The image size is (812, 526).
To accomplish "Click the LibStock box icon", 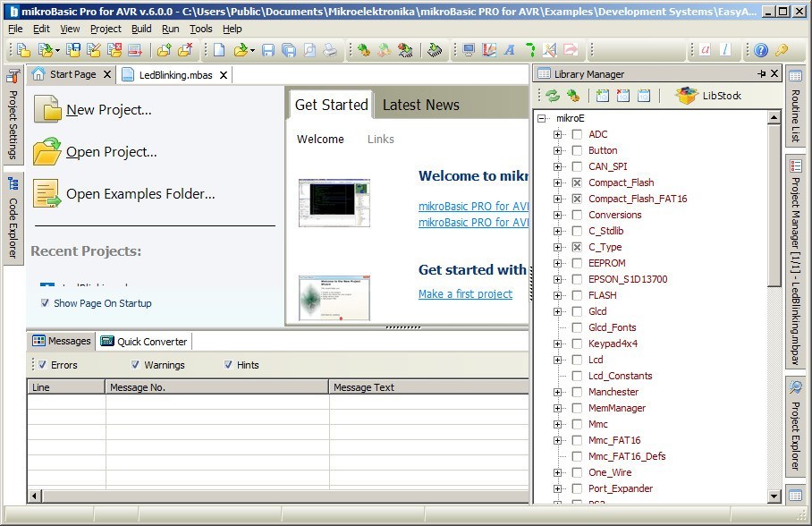I will (687, 96).
